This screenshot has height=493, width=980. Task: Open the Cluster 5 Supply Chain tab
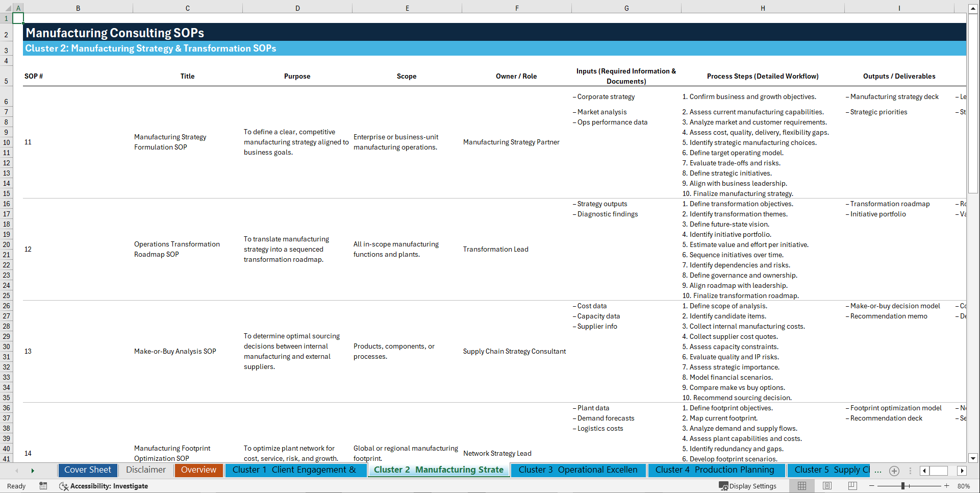[829, 470]
